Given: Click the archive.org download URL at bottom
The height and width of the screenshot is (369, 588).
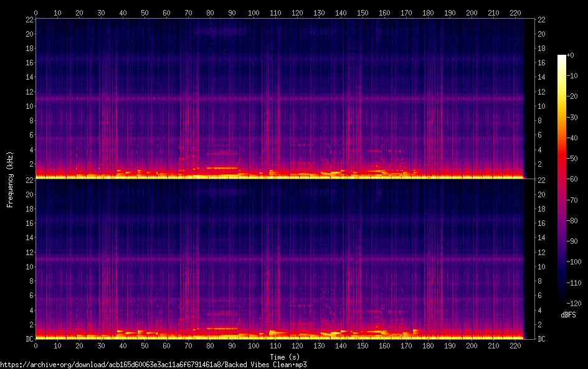Looking at the screenshot, I should tap(153, 365).
